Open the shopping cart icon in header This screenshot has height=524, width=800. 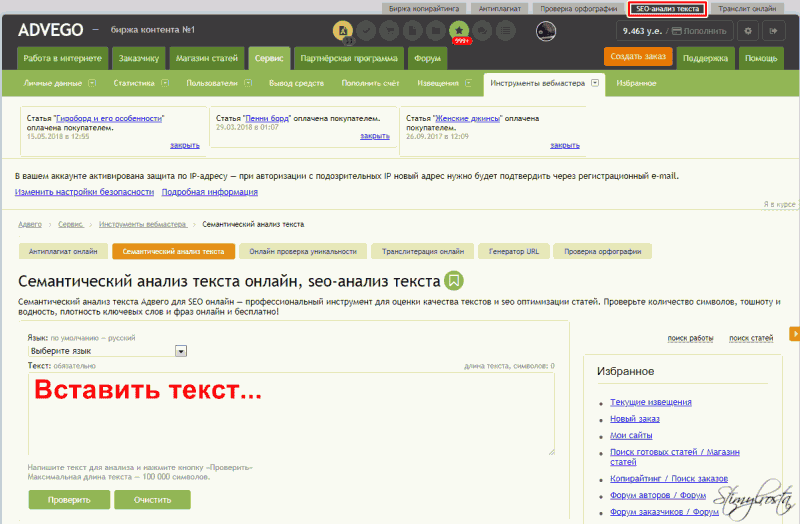[x=389, y=31]
